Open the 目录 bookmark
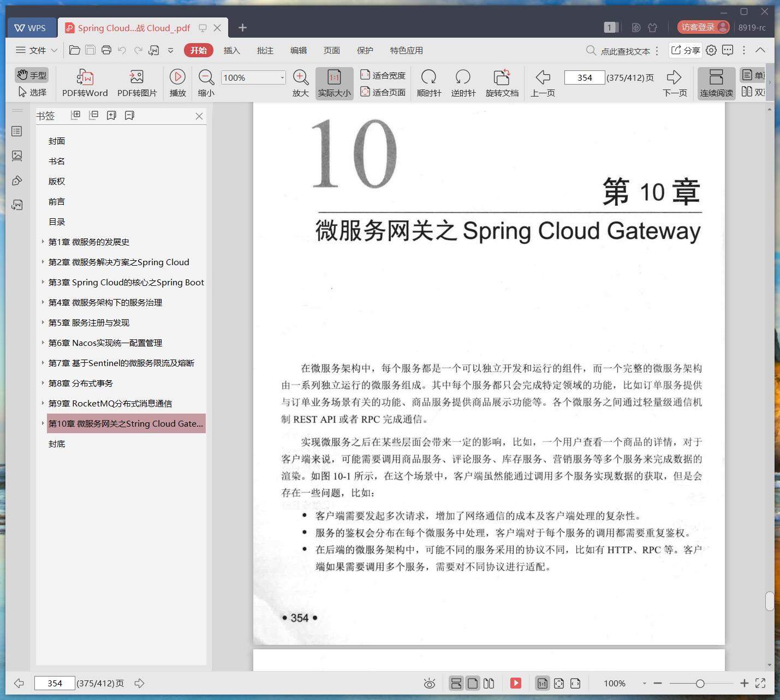 pyautogui.click(x=57, y=222)
